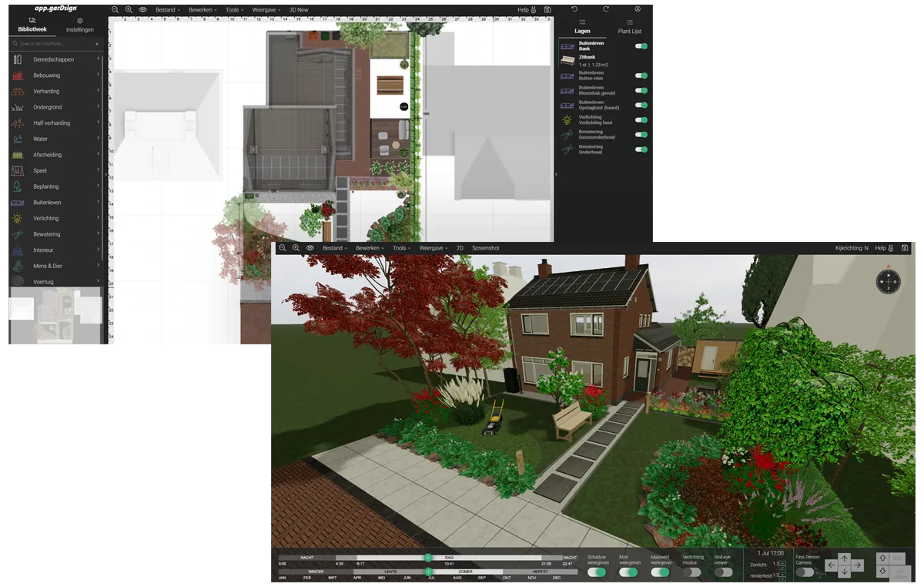
Task: Click the Zitbank bench thumbnail in Lagen
Action: tap(567, 61)
